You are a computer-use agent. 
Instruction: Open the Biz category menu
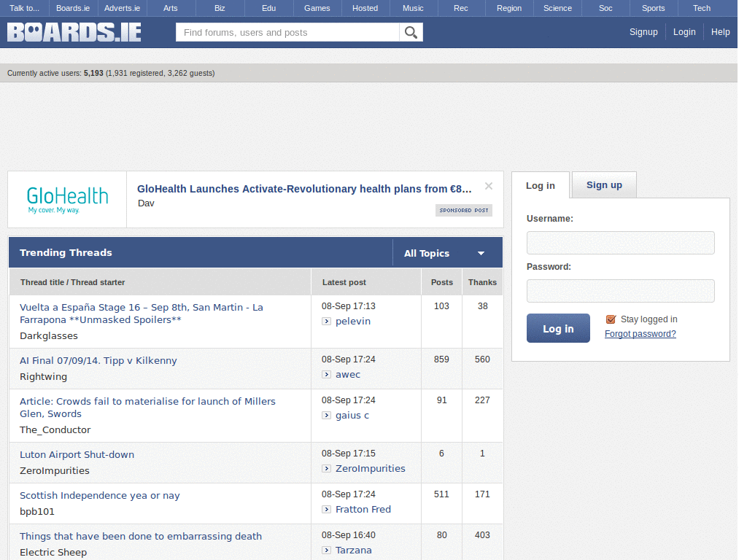coord(220,8)
